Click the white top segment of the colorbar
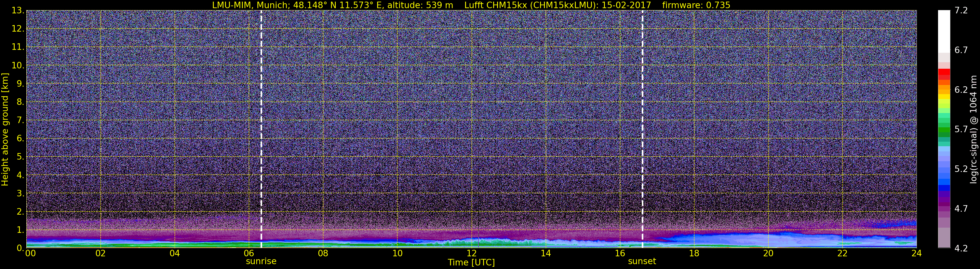Screen dimensions: 980x269 point(944,31)
